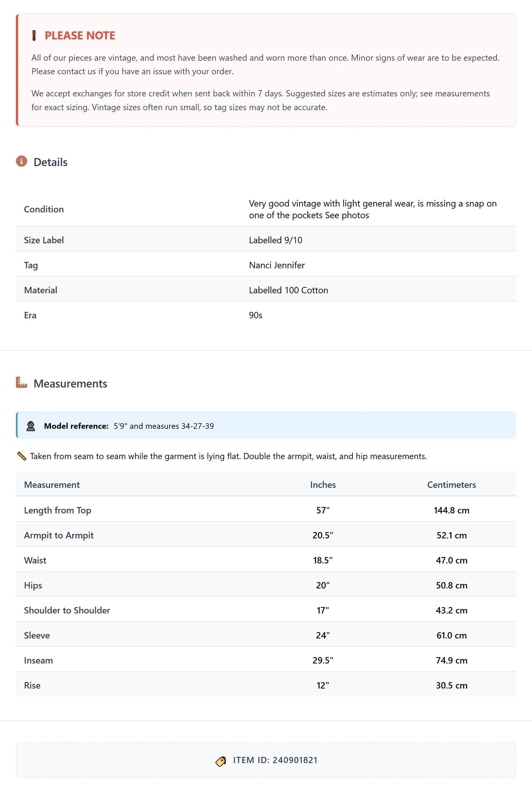The width and height of the screenshot is (532, 791).
Task: Select the ITEM ID 240901821 text
Action: tap(275, 760)
